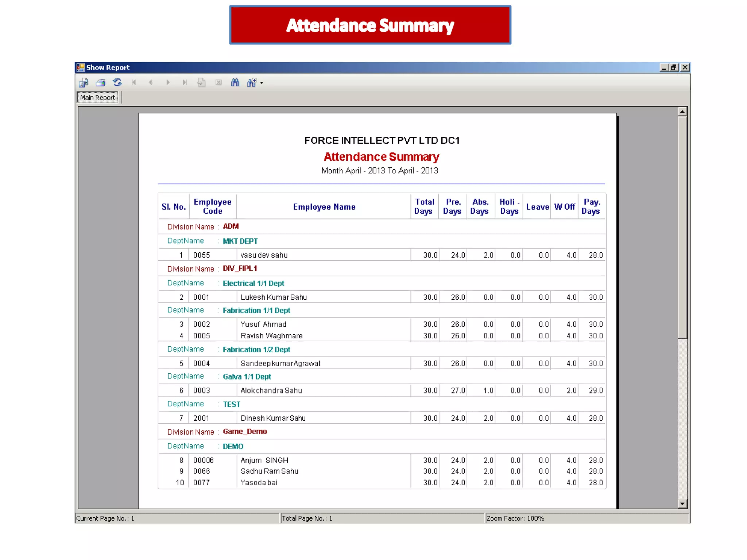Image resolution: width=747 pixels, height=560 pixels.
Task: Click the Go To Page icon
Action: [201, 83]
